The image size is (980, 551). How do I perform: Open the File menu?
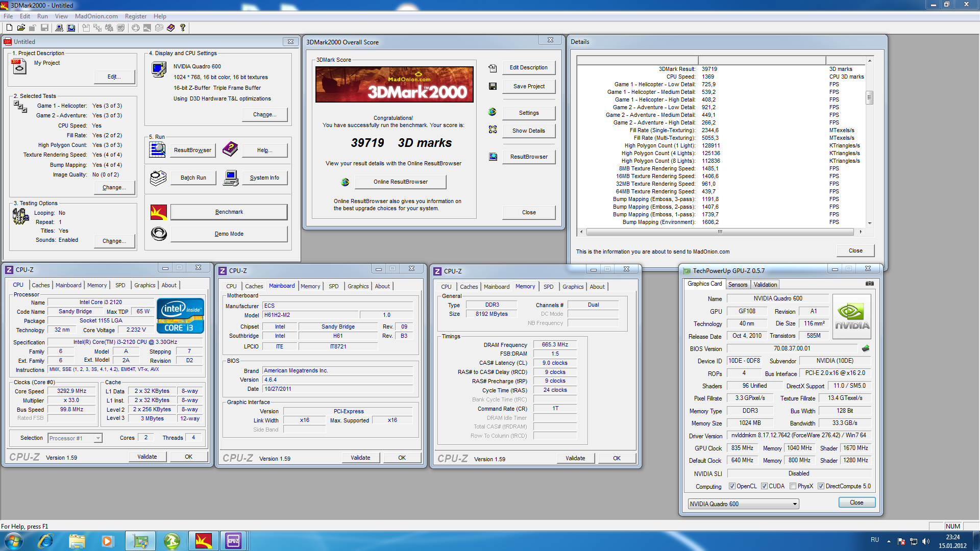click(8, 16)
